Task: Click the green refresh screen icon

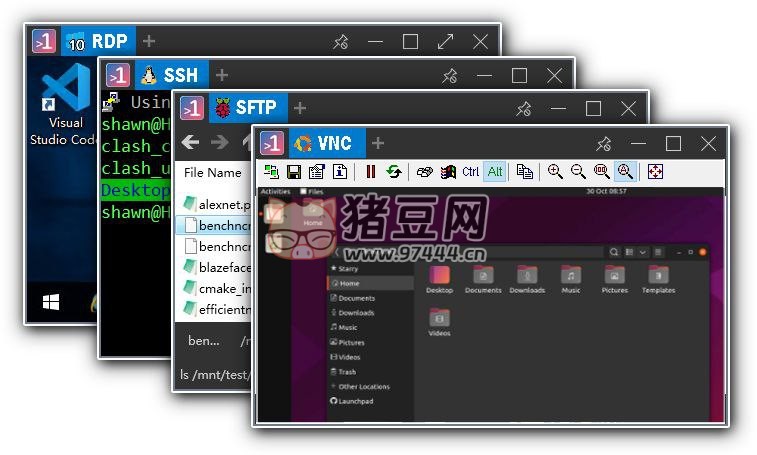Action: (x=394, y=172)
